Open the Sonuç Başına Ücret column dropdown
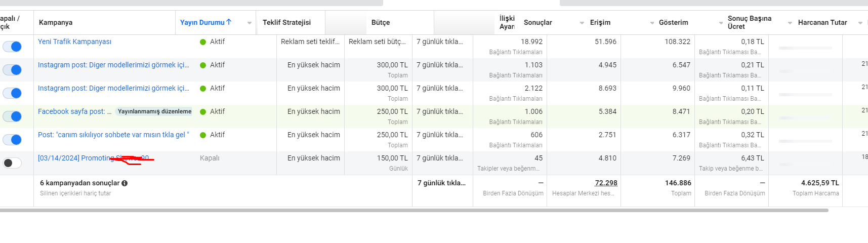This screenshot has height=243, width=868. point(790,23)
